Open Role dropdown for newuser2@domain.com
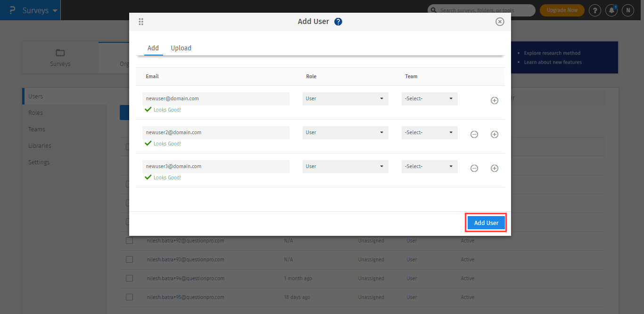Viewport: 644px width, 314px height. tap(346, 133)
